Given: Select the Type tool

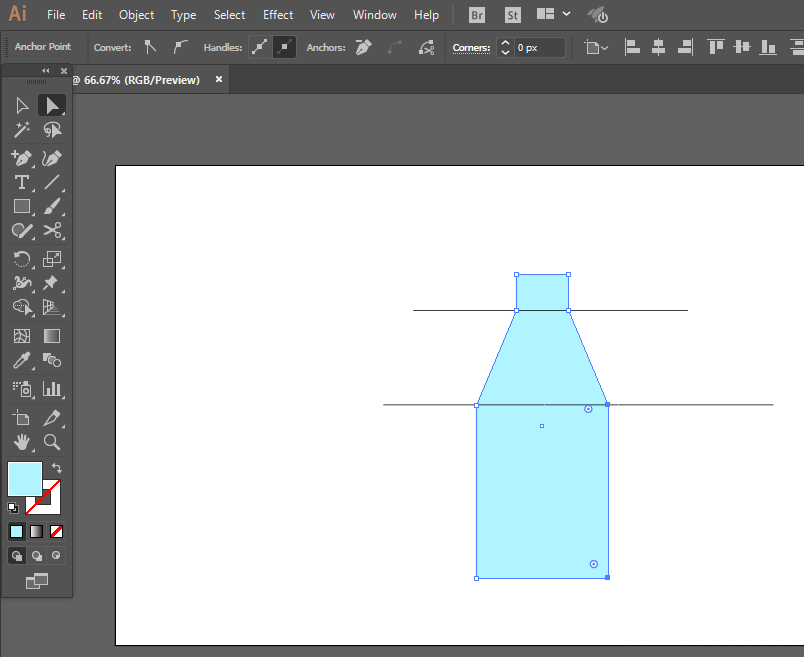Looking at the screenshot, I should [x=22, y=183].
